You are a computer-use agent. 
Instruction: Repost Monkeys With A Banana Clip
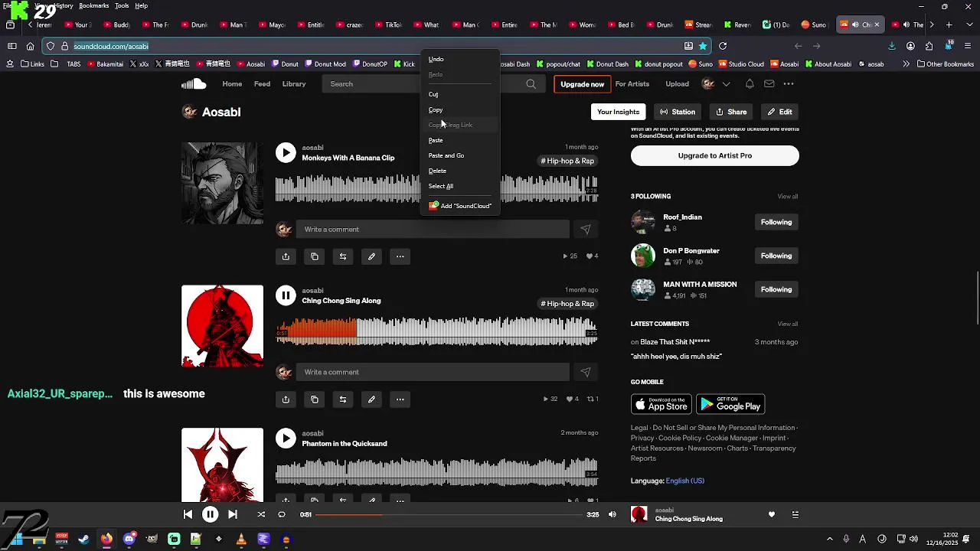coord(343,256)
